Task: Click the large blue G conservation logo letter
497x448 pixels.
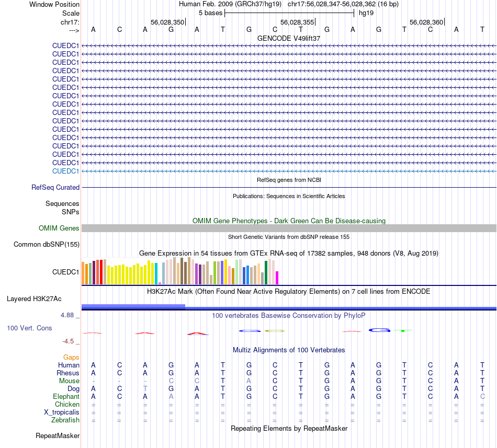Action: 379,330
